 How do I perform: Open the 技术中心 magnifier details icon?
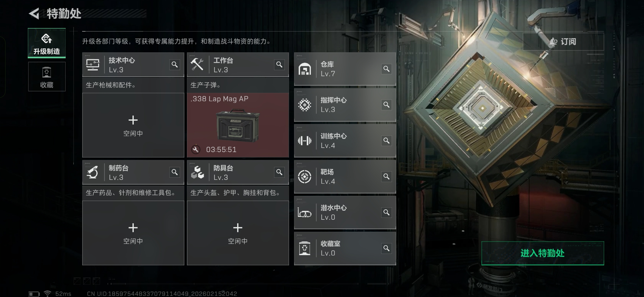(174, 65)
